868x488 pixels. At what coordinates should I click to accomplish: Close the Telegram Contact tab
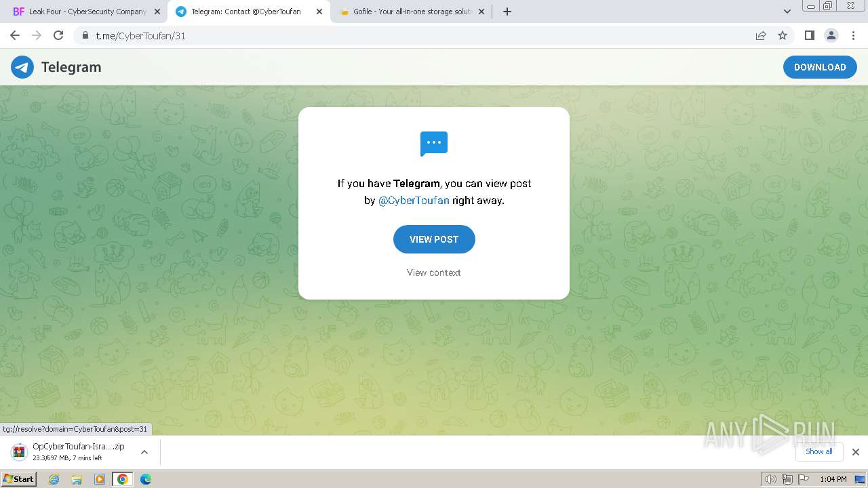319,12
